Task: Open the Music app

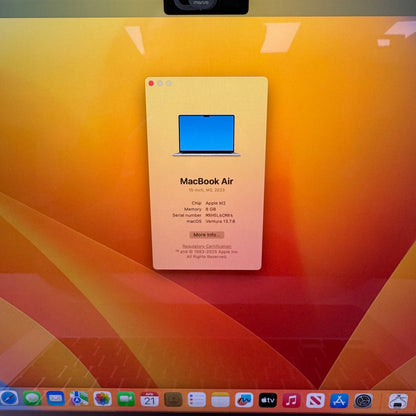Action: coord(292,400)
